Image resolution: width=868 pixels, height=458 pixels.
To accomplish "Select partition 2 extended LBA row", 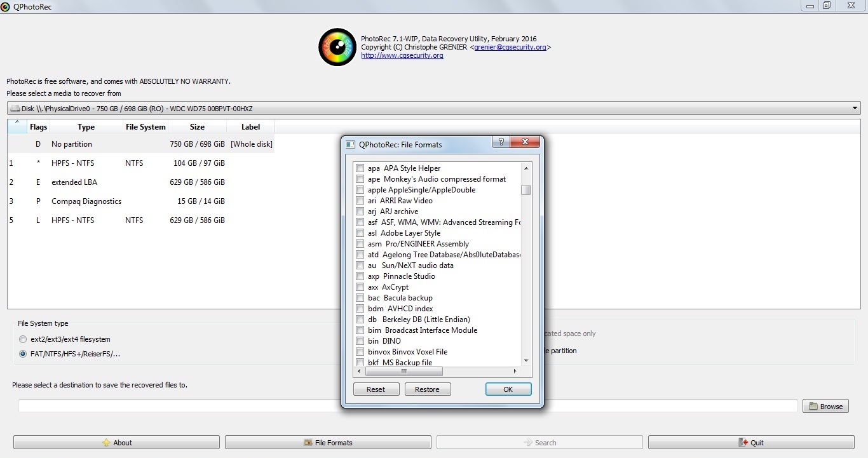I will (141, 182).
